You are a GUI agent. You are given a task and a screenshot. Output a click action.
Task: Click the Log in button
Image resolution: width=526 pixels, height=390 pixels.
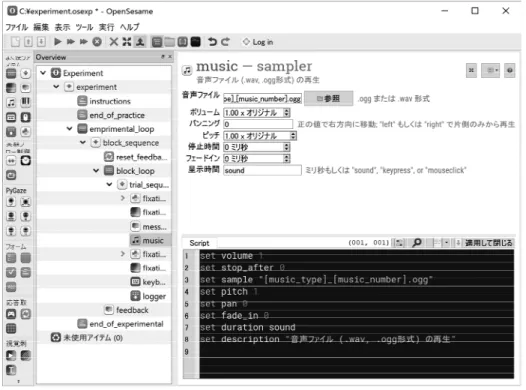coord(258,42)
